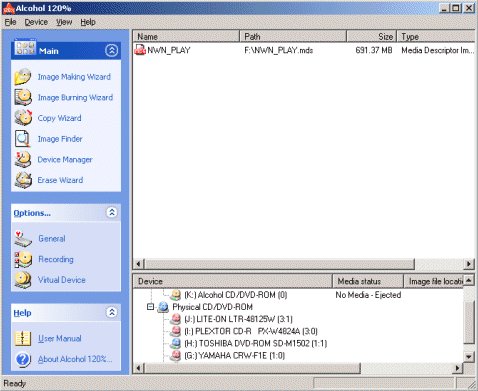Select the (G:) YAMAHA CRW-F1E row

(x=234, y=356)
